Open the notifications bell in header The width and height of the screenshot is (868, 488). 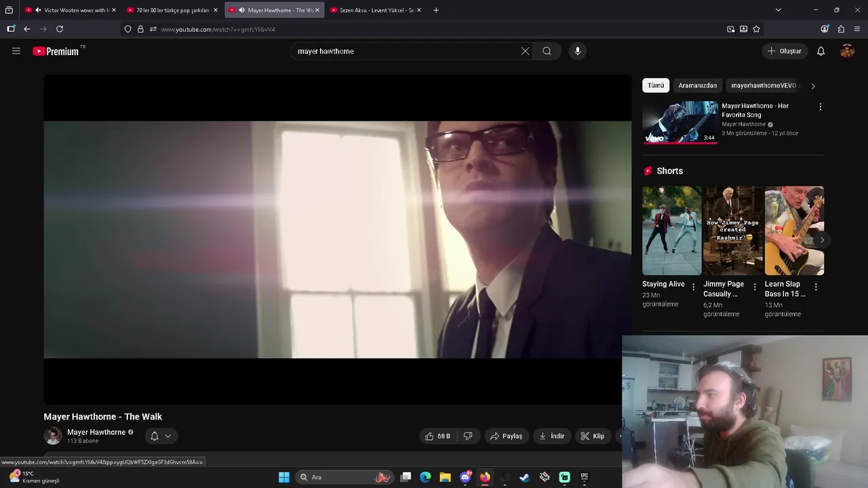click(x=821, y=51)
